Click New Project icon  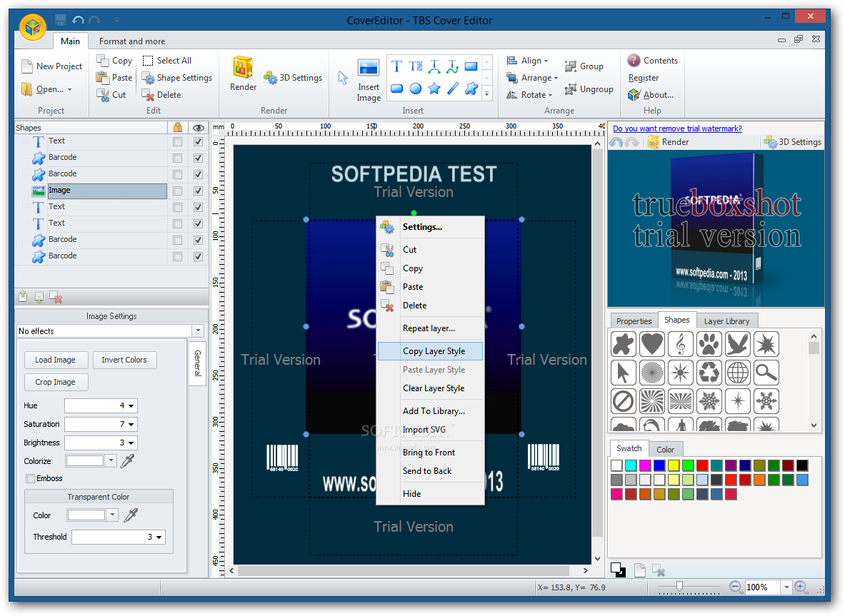click(27, 66)
